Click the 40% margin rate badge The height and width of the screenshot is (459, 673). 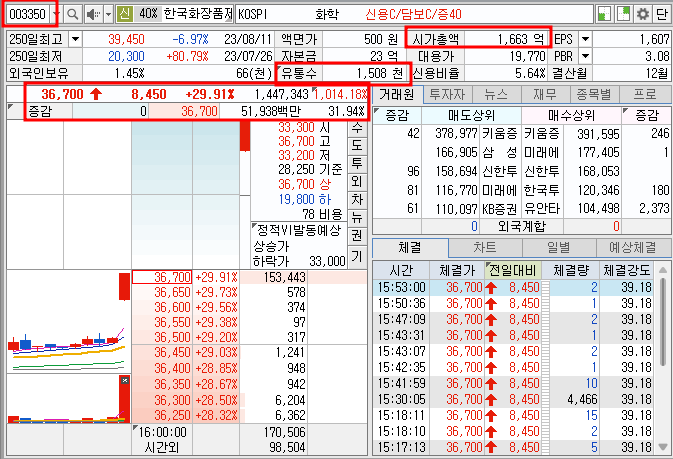click(x=148, y=14)
